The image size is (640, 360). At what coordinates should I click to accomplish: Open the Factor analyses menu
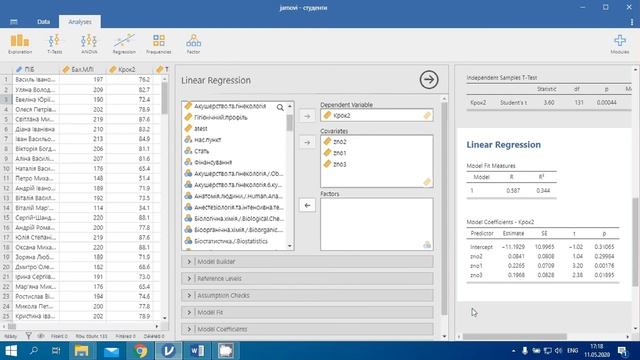click(x=193, y=44)
